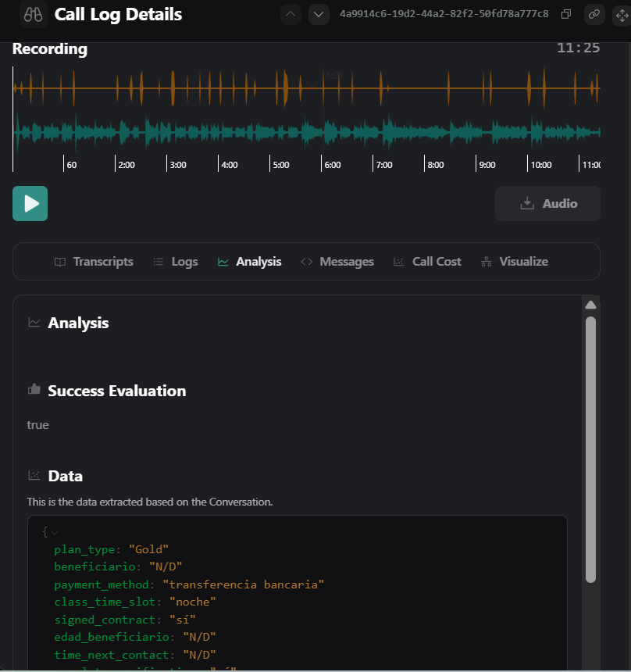Open the Messages tab
631x672 pixels.
point(337,262)
